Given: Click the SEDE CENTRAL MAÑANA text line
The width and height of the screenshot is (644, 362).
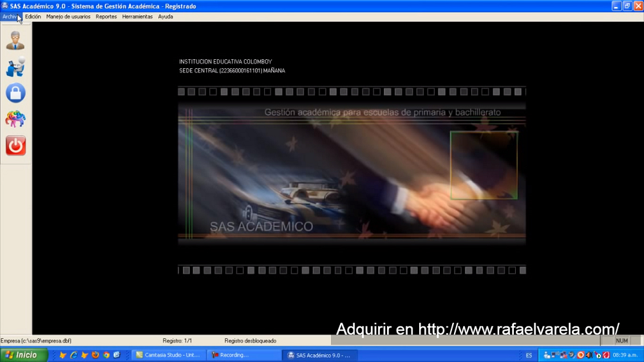Looking at the screenshot, I should pos(232,71).
